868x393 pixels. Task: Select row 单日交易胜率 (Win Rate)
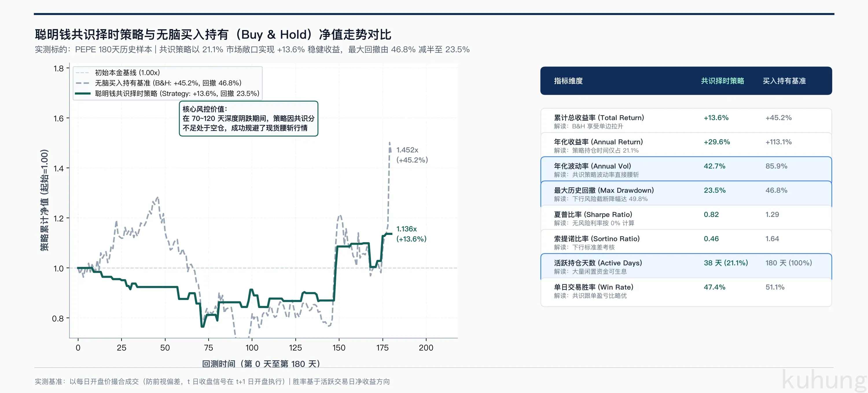[x=686, y=292]
